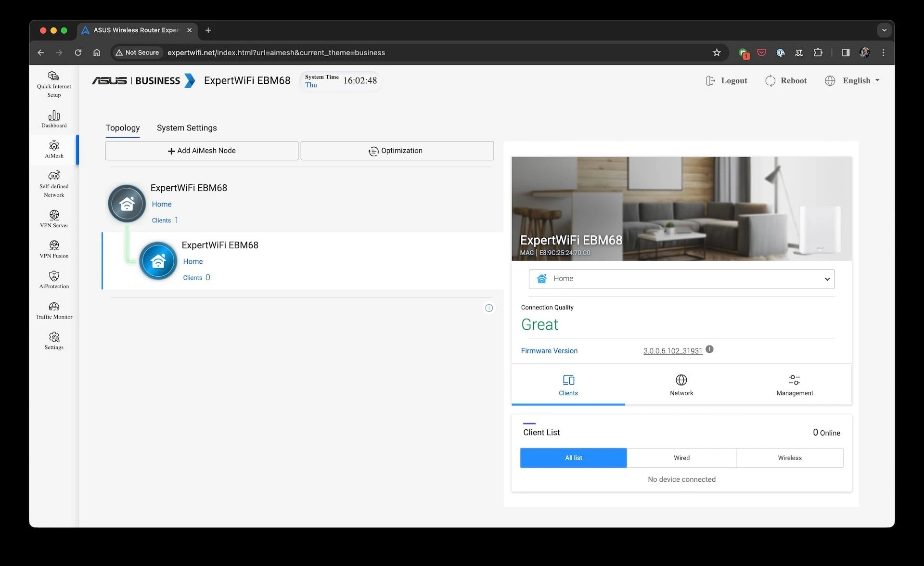This screenshot has height=566, width=924.
Task: Click Home under second ExpertWiFi EBM68
Action: [193, 261]
